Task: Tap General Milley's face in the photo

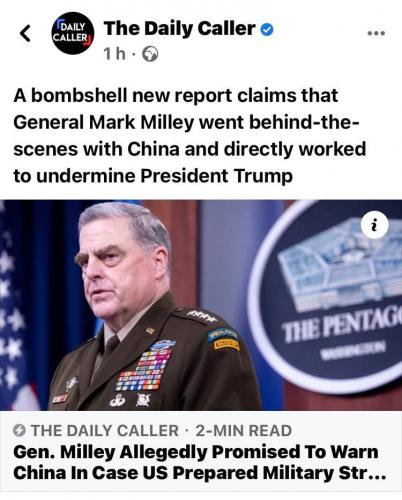Action: pyautogui.click(x=123, y=263)
